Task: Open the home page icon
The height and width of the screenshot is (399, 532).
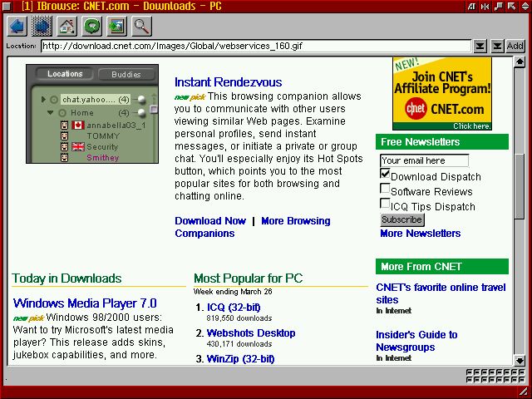Action: point(66,26)
